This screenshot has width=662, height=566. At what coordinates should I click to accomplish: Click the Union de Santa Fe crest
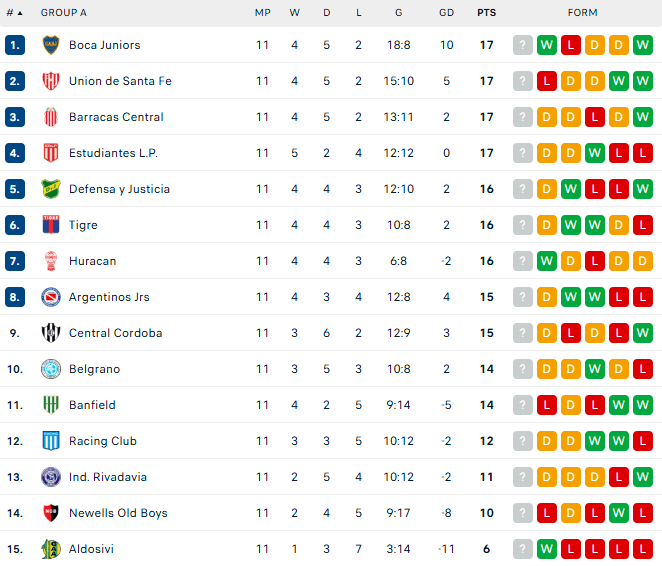tap(51, 81)
